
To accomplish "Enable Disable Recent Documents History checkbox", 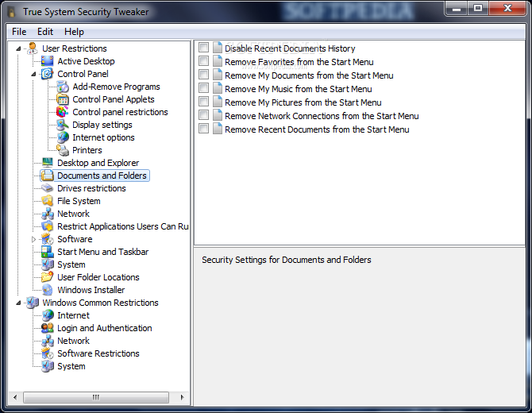I will (x=203, y=47).
